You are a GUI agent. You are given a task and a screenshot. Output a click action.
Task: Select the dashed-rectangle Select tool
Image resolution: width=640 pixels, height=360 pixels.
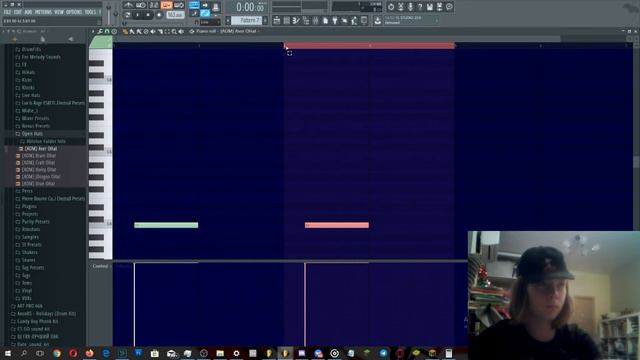click(167, 31)
